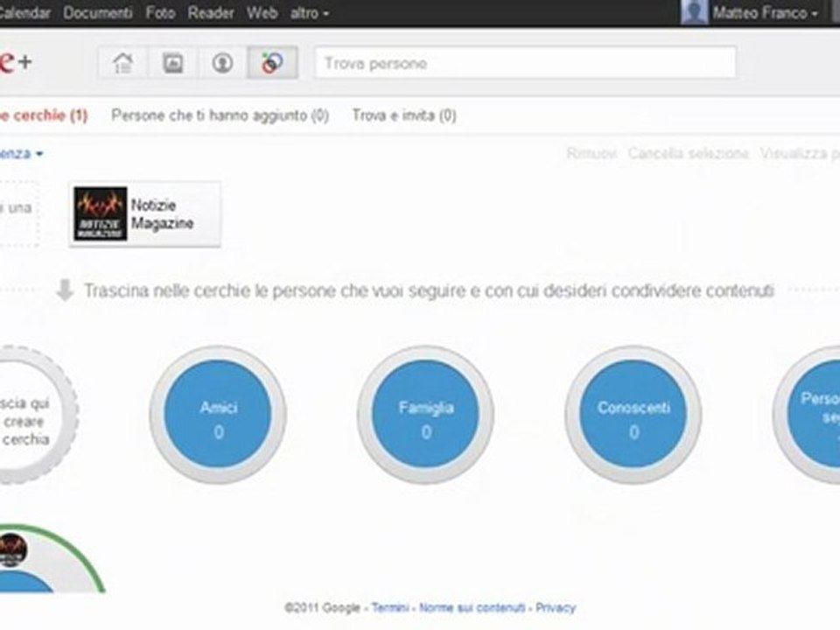Open Web in the top bar
Viewport: 840px width, 630px height.
[262, 12]
